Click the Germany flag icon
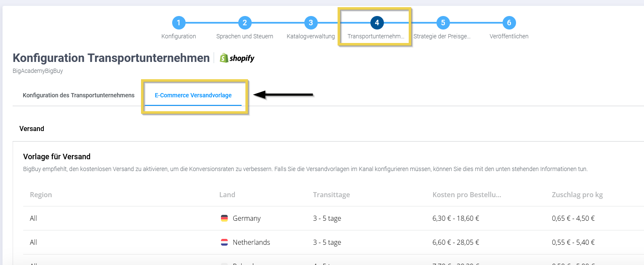 [x=224, y=218]
